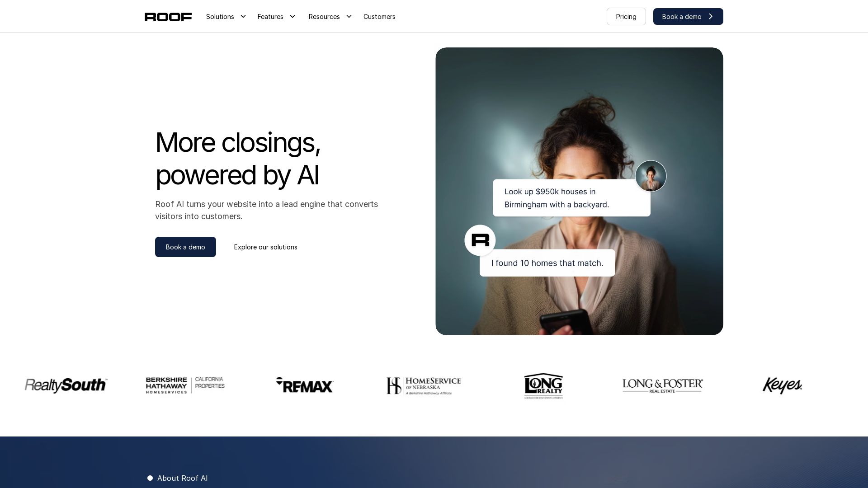868x488 pixels.
Task: Click the About Roof AI label
Action: (x=182, y=478)
